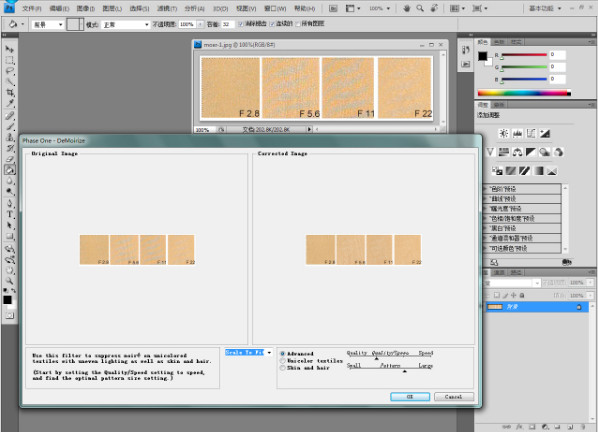Viewport: 598px width, 432px height.
Task: Click the Levels adjustment icon
Action: [518, 133]
